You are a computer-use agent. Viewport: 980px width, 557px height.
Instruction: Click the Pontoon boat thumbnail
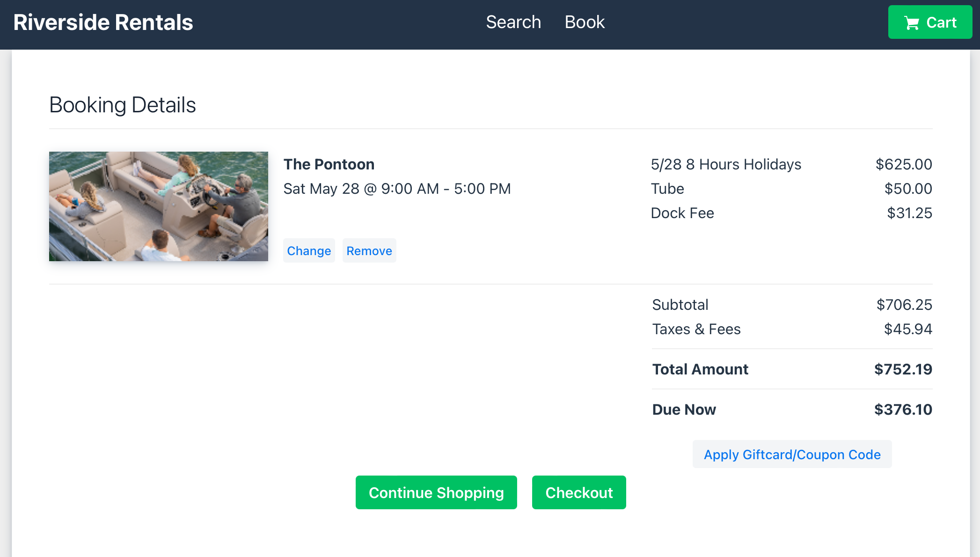click(x=159, y=206)
